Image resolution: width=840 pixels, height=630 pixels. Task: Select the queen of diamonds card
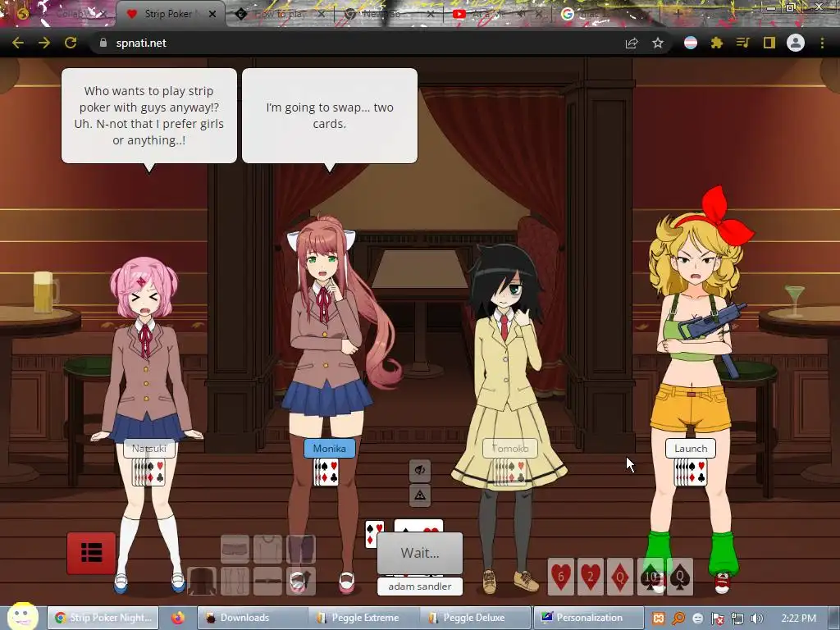point(620,577)
